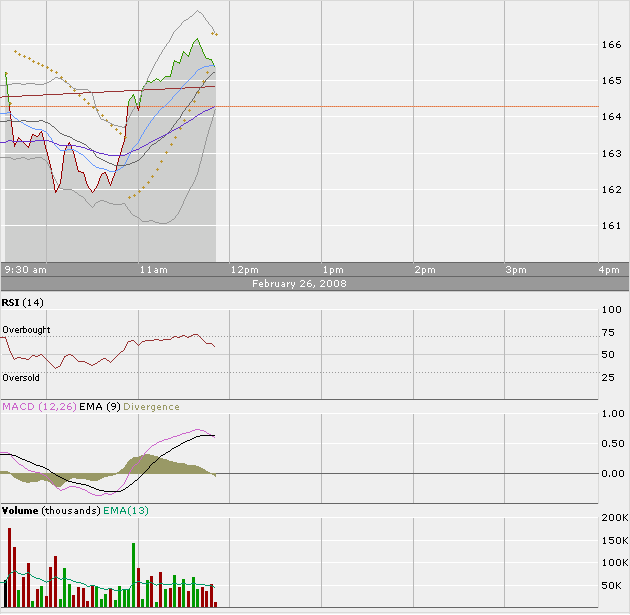This screenshot has height=615, width=630.
Task: Select the 11am time axis marker
Action: point(153,270)
